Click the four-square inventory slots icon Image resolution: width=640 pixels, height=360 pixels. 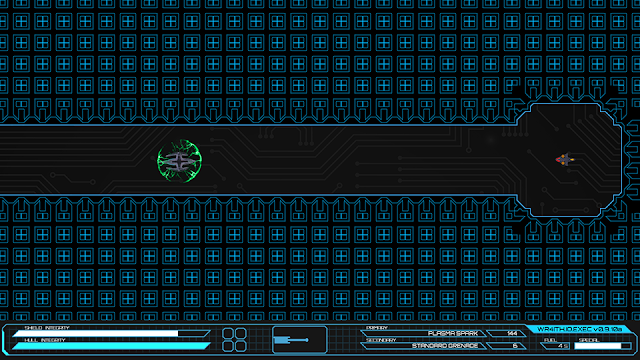click(x=234, y=340)
